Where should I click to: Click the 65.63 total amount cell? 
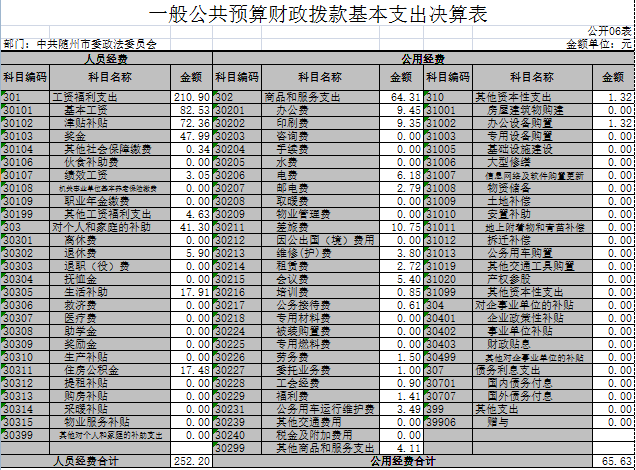click(x=614, y=461)
